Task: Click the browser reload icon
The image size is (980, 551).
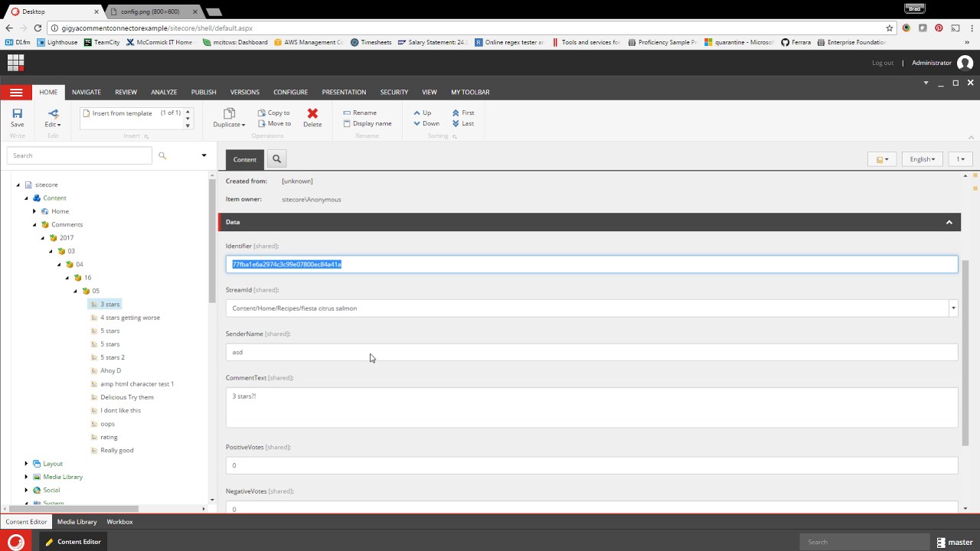Action: click(x=37, y=28)
